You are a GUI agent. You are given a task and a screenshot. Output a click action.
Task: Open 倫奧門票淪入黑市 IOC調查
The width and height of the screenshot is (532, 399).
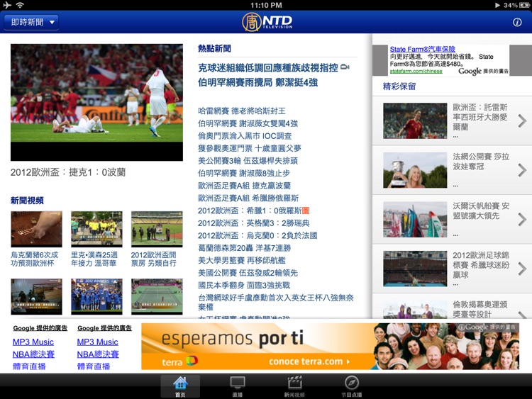pos(245,136)
